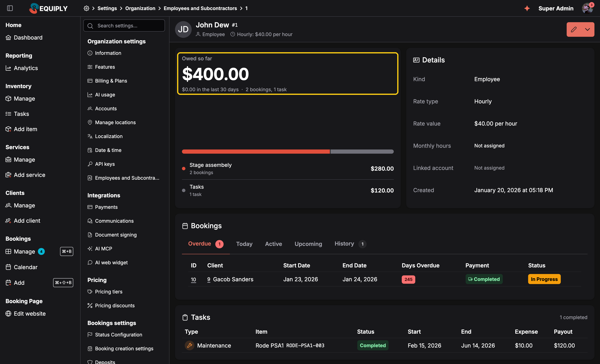Viewport: 600px width, 364px height.
Task: Open Status Configuration settings
Action: (115, 335)
